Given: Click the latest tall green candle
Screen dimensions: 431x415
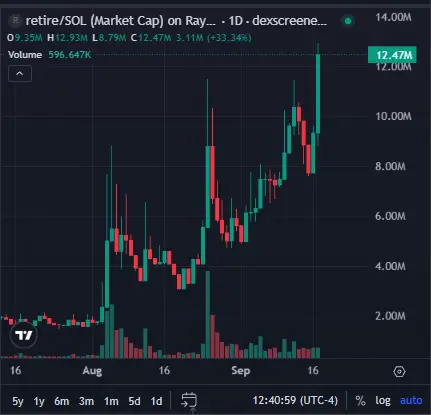Looking at the screenshot, I should [318, 94].
